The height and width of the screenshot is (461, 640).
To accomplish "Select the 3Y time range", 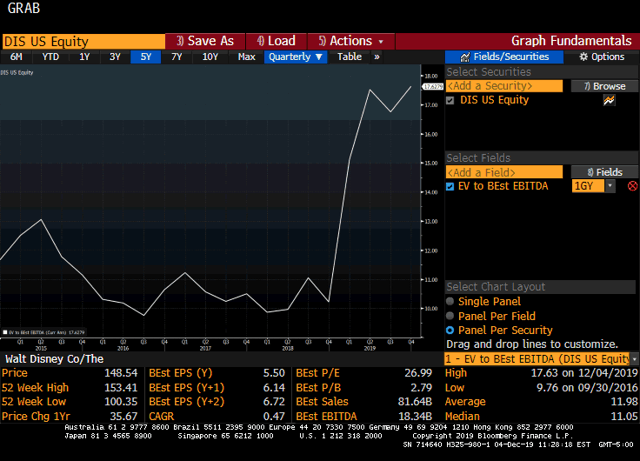I will [115, 57].
